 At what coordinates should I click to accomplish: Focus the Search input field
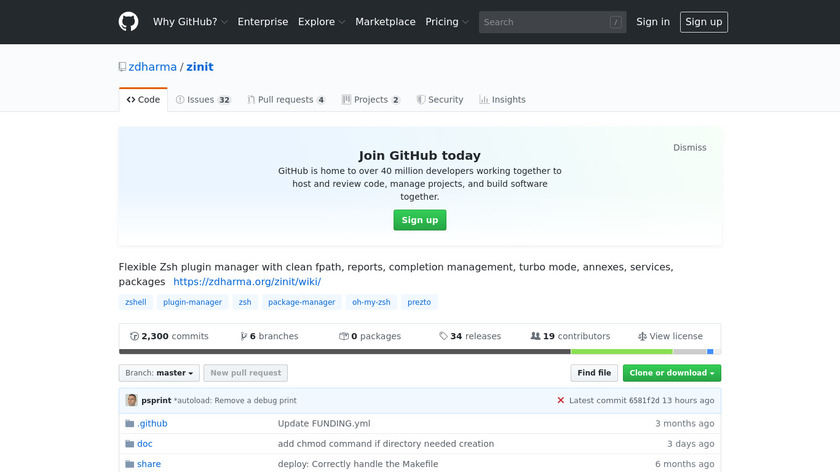[552, 22]
